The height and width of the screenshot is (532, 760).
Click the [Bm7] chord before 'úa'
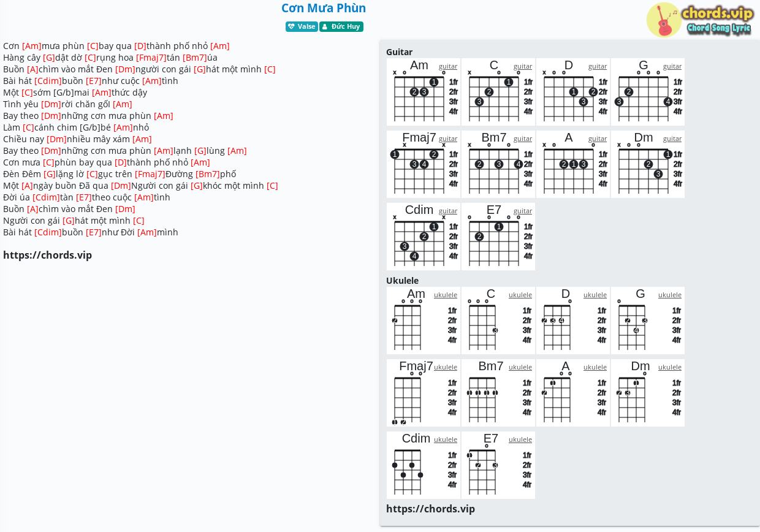195,58
